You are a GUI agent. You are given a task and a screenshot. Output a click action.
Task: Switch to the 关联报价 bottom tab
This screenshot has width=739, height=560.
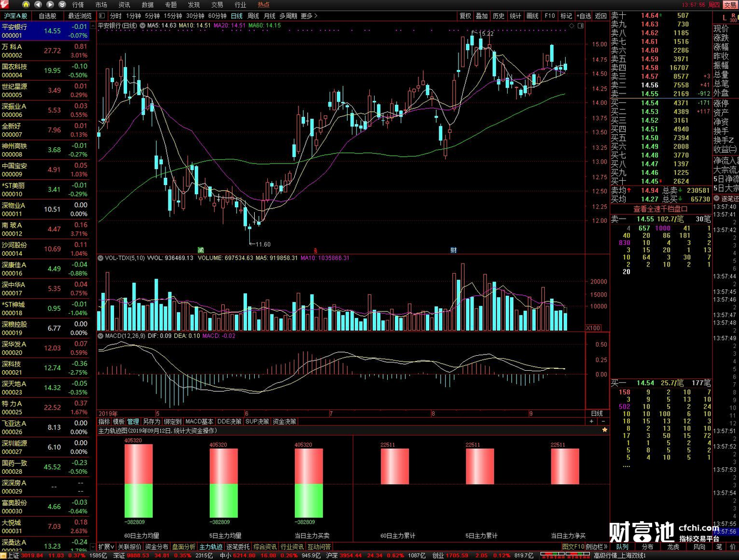[129, 547]
